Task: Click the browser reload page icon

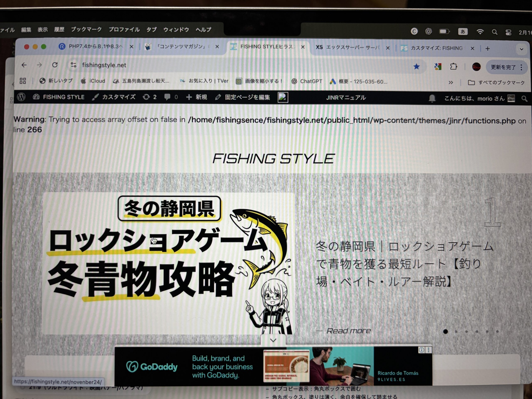Action: [55, 65]
